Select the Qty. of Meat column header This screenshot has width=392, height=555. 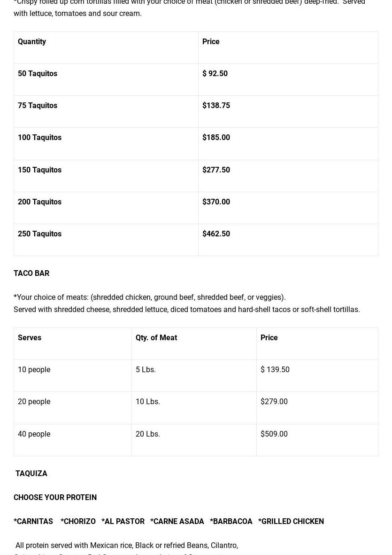click(x=156, y=338)
